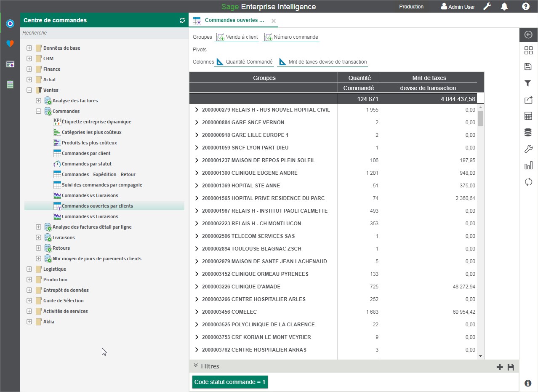
Task: Expand the Données de base folder
Action: [29, 48]
